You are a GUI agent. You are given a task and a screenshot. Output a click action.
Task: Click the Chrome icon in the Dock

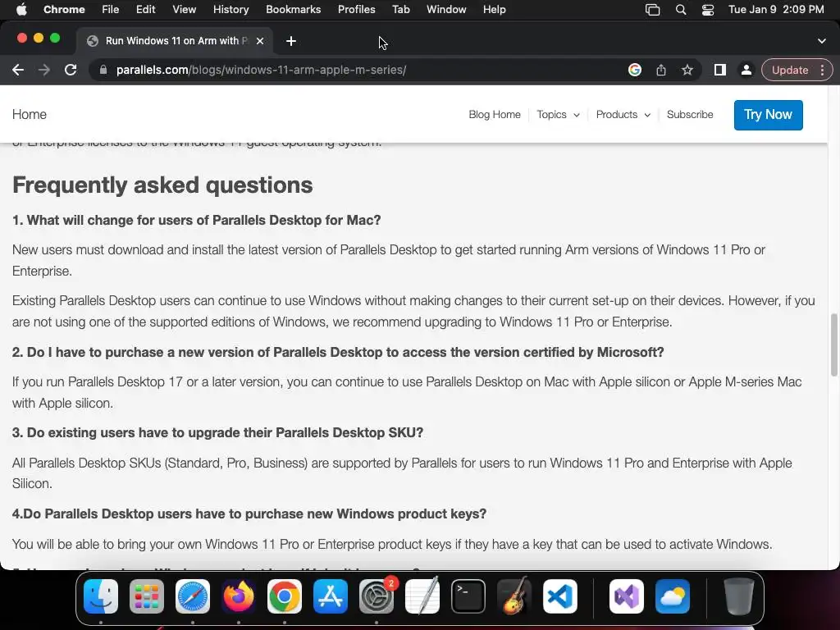point(285,596)
